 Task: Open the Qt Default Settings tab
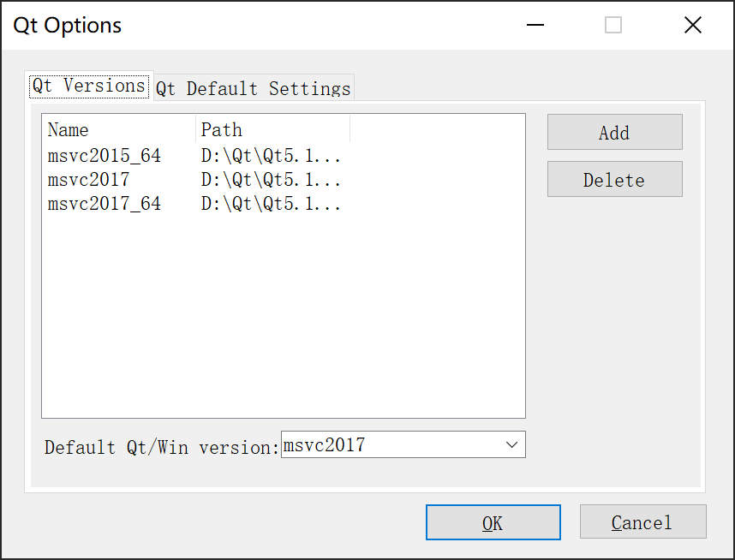(253, 88)
